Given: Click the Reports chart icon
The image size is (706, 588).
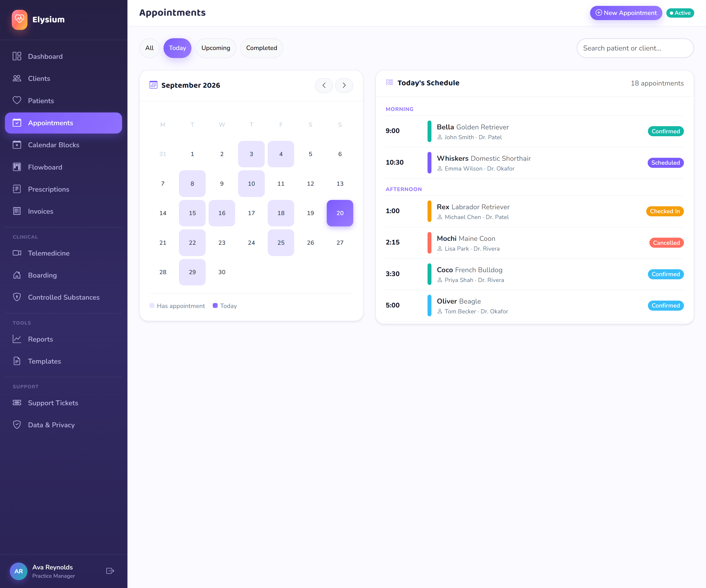Looking at the screenshot, I should point(17,339).
